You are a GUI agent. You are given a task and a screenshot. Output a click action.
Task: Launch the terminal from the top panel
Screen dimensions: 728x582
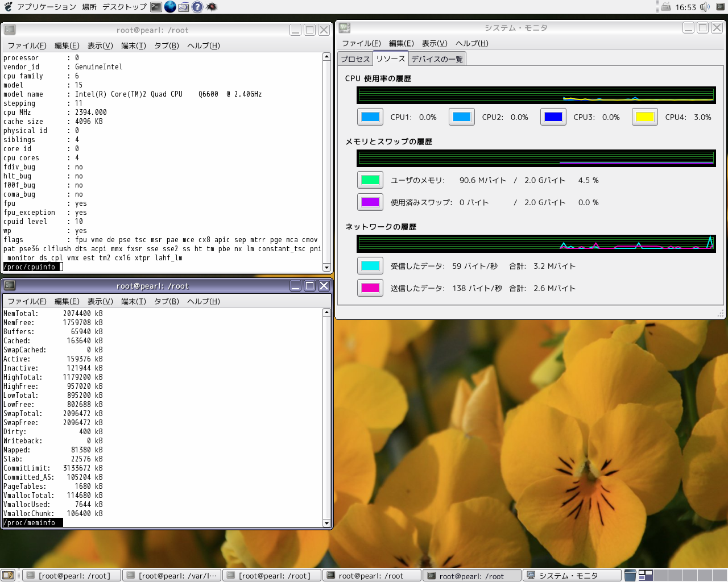point(156,7)
